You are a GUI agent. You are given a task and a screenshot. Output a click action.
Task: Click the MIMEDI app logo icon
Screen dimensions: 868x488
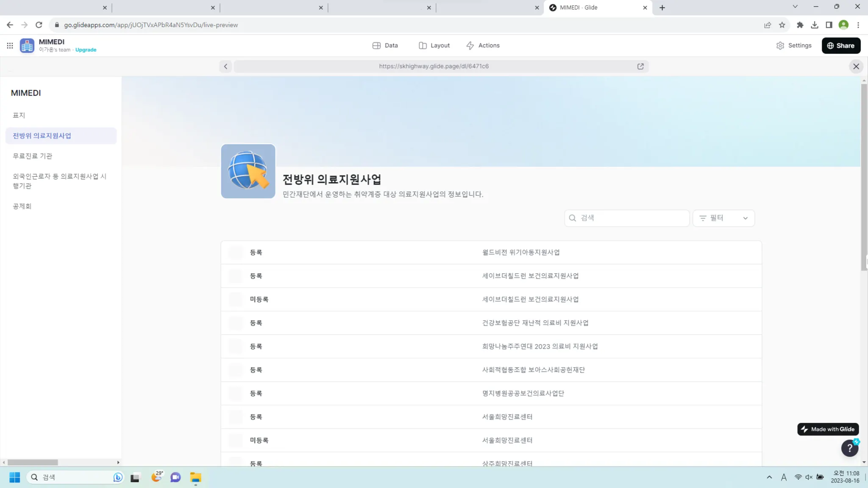(27, 45)
